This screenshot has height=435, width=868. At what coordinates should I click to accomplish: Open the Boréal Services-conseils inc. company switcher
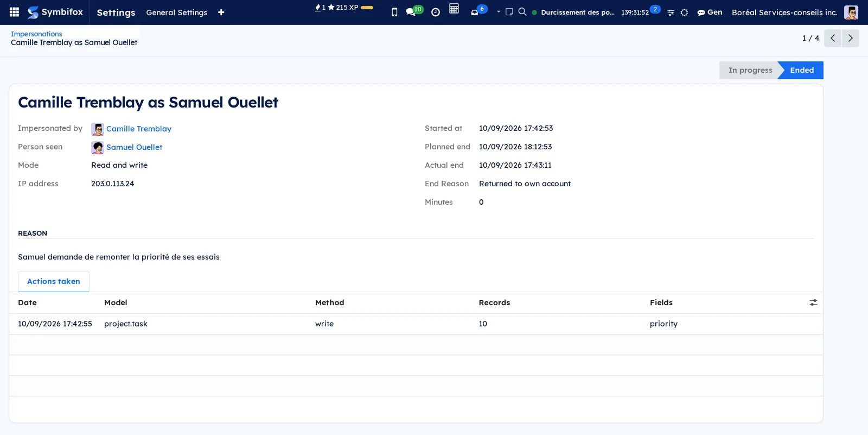[x=784, y=12]
